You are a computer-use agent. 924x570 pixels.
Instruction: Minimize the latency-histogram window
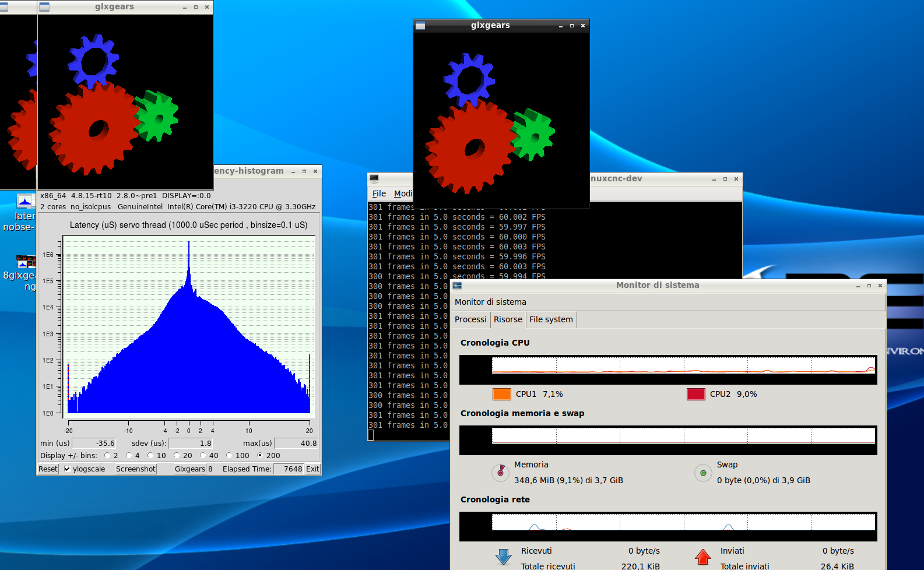click(293, 171)
